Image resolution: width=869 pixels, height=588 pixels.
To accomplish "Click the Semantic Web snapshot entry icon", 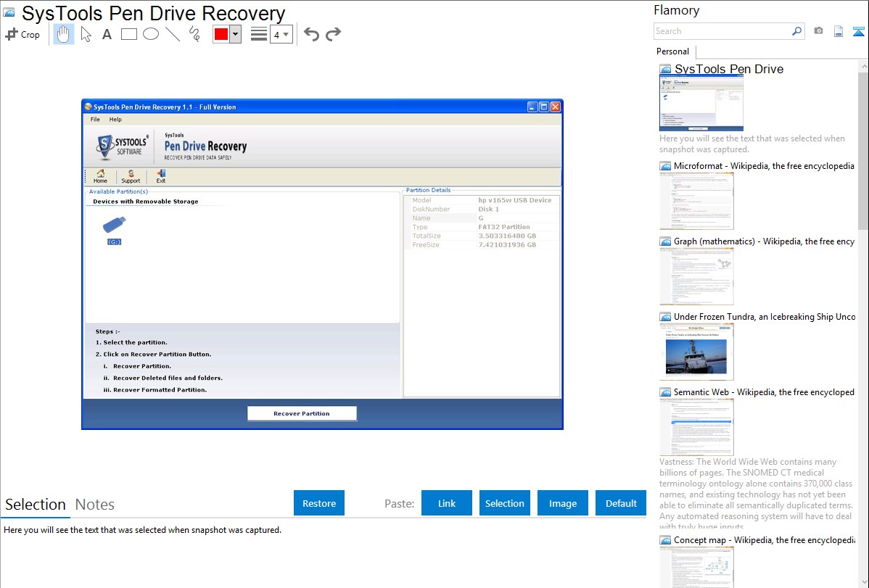I will pos(665,392).
